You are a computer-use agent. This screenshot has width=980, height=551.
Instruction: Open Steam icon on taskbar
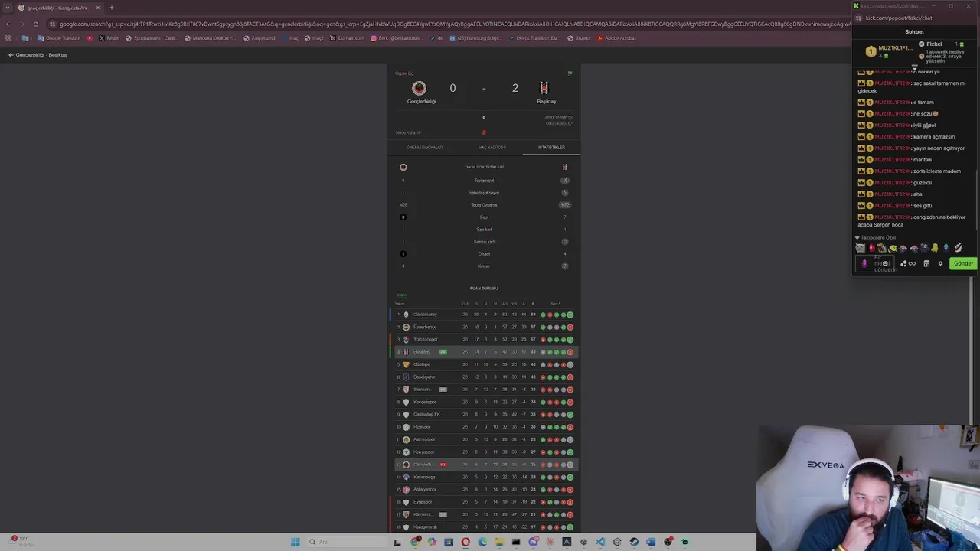point(634,542)
